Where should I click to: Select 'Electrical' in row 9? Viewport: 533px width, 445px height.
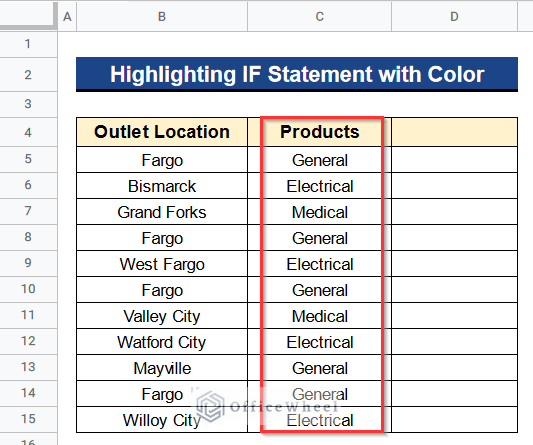click(x=320, y=264)
